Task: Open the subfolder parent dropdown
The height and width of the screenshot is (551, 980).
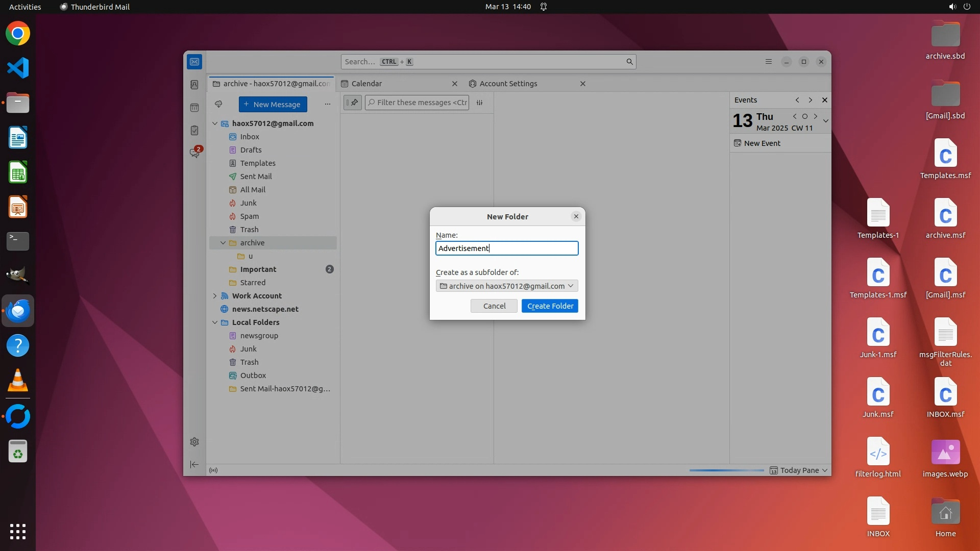Action: click(x=507, y=286)
